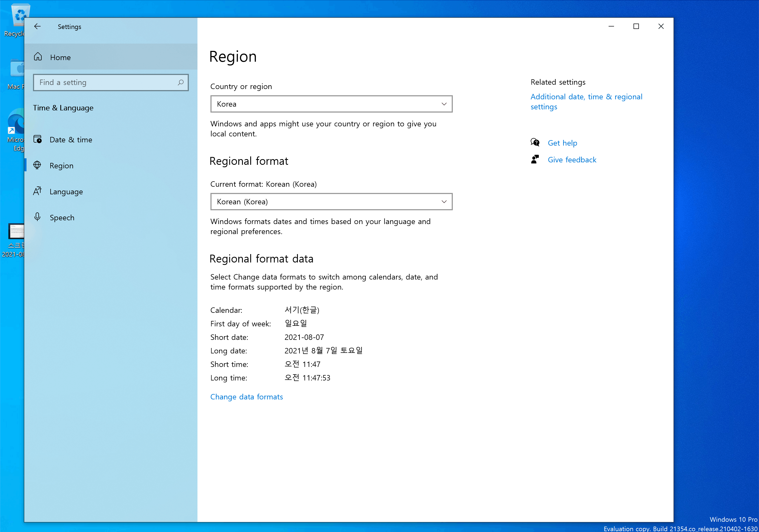Click the Speech microphone icon
The width and height of the screenshot is (759, 532).
37,217
